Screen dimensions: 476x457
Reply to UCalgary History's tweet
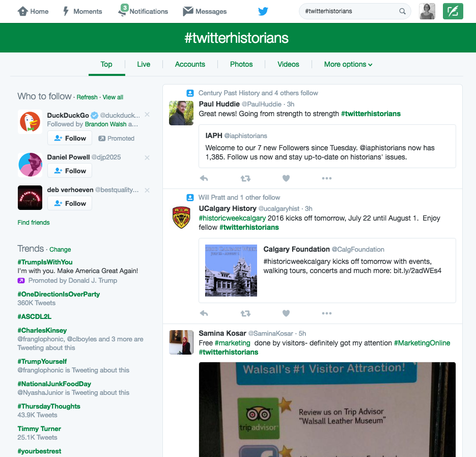[204, 313]
